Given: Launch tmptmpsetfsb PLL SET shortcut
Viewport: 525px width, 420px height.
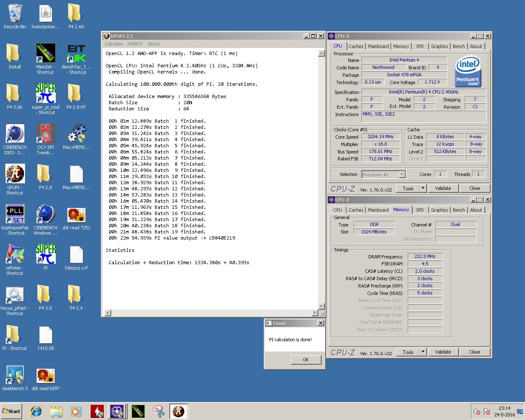Looking at the screenshot, I should (15, 220).
